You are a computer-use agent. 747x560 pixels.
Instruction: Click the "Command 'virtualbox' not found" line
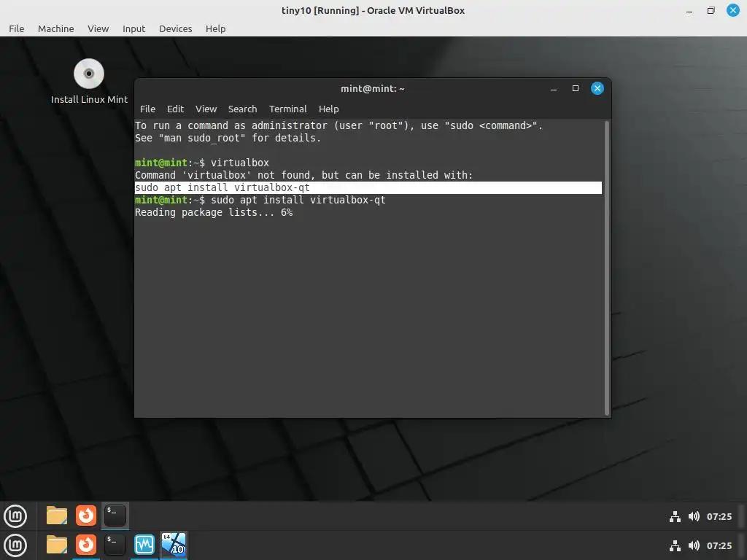(x=304, y=175)
